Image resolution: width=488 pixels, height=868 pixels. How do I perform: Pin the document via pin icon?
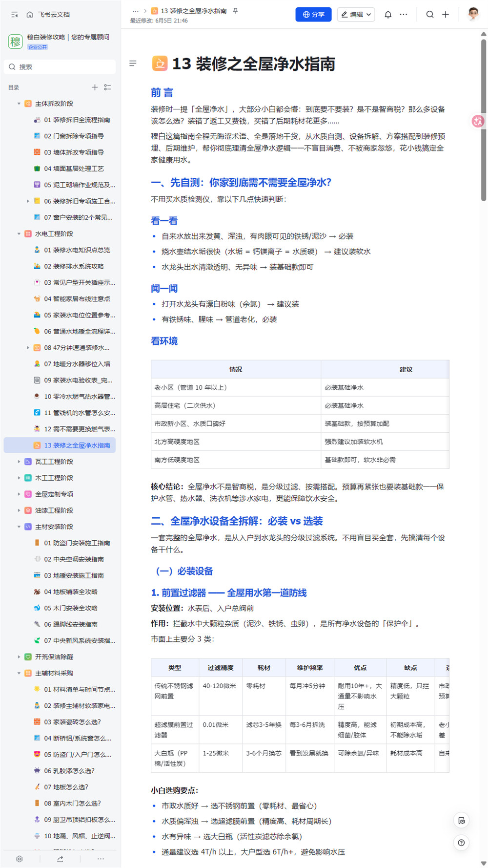click(235, 11)
